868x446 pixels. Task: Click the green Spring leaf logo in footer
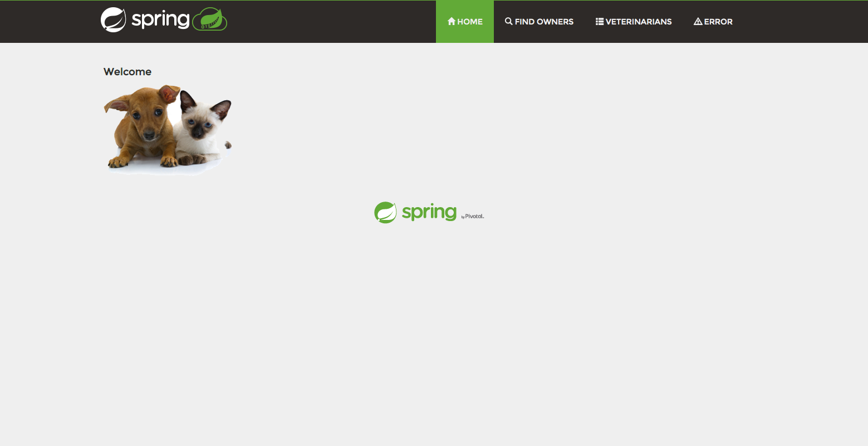click(385, 213)
